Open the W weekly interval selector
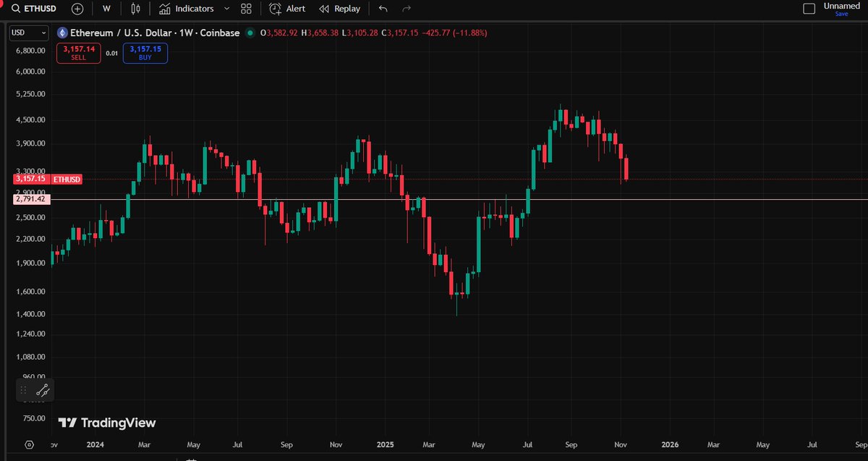The width and height of the screenshot is (868, 461). (x=107, y=9)
